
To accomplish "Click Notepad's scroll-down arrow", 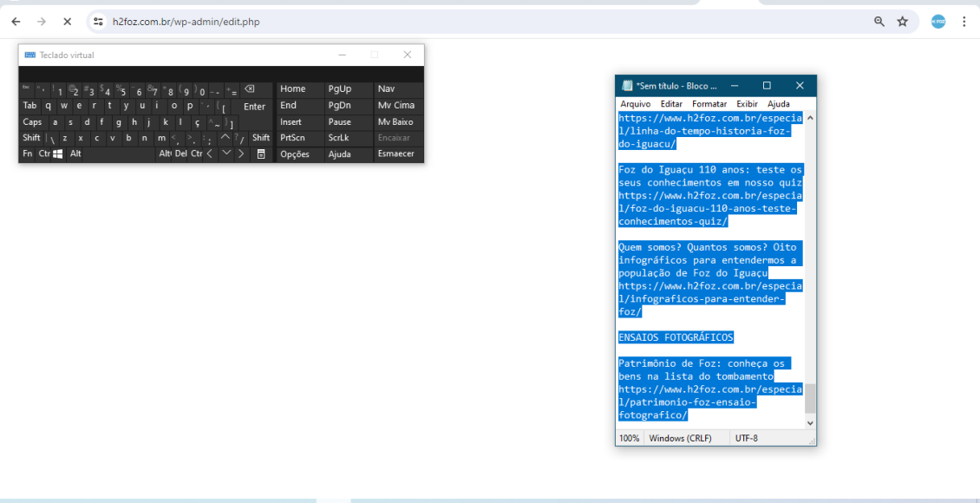I will pyautogui.click(x=810, y=422).
